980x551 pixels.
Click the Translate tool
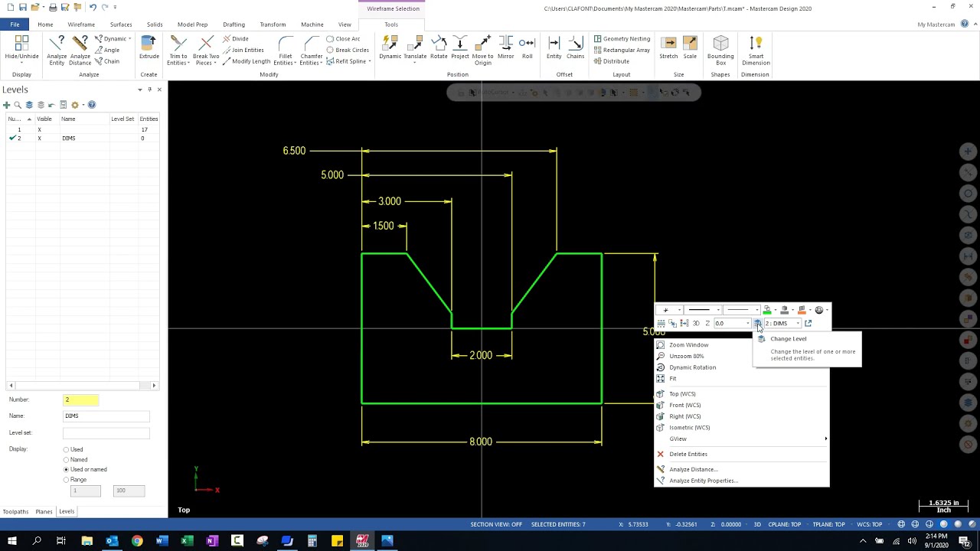point(415,48)
